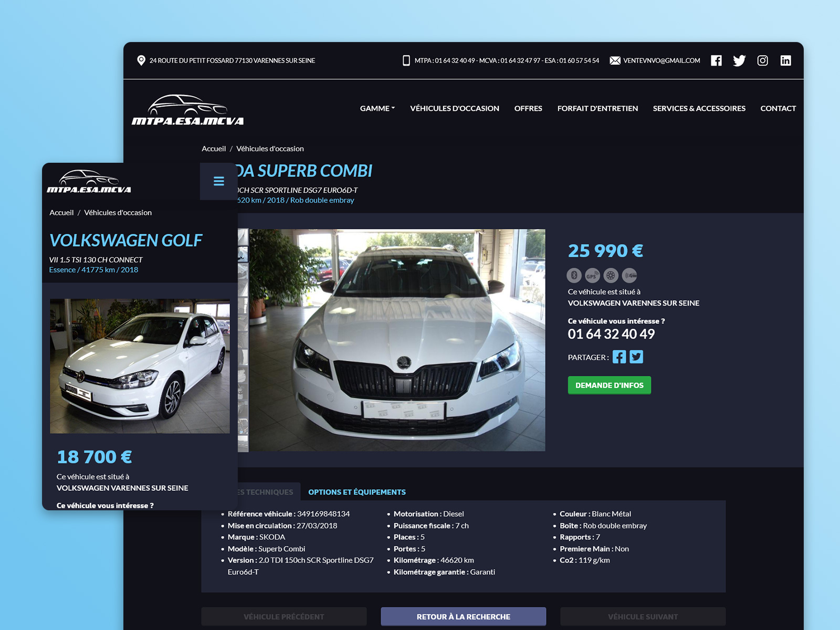
Task: Click Véhicules d'occasion breadcrumb in desktop view
Action: 270,149
